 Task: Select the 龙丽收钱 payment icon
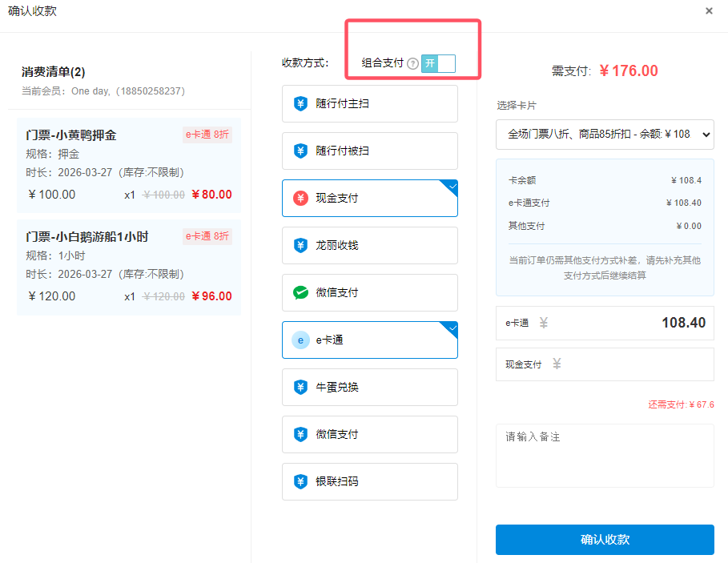pos(300,245)
